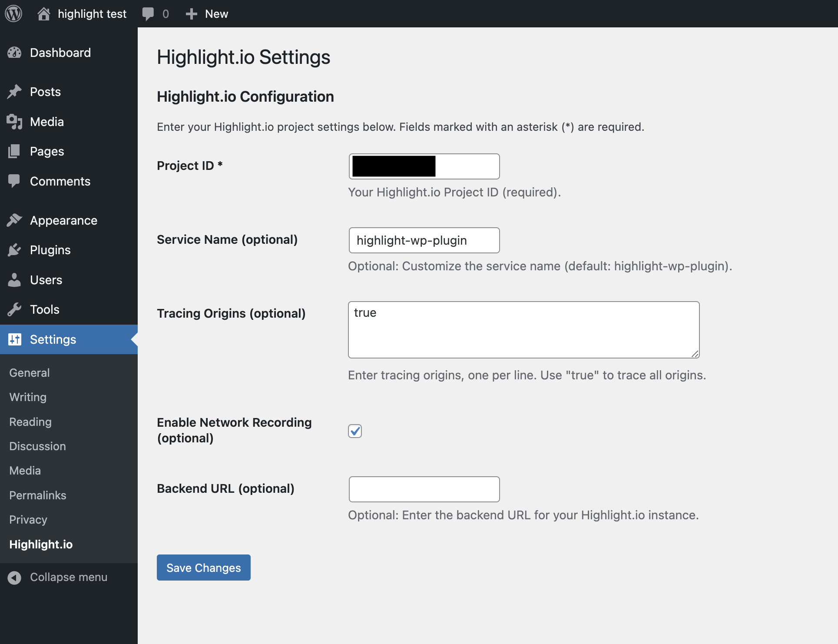Open Tools via wrench icon
838x644 pixels.
[14, 309]
